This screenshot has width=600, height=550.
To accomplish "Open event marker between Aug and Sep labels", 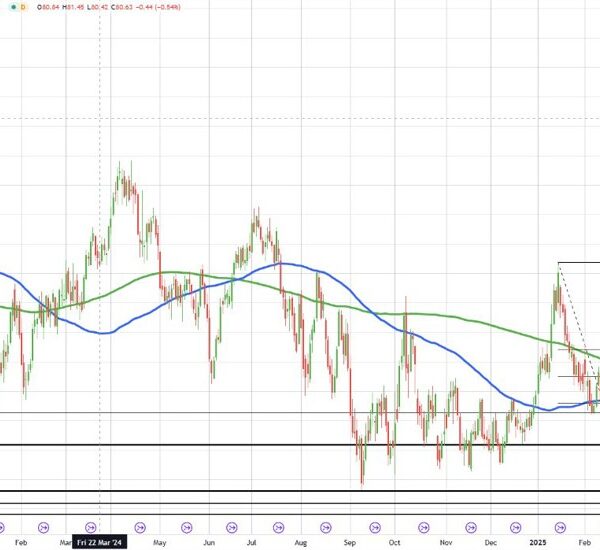I will (x=327, y=523).
